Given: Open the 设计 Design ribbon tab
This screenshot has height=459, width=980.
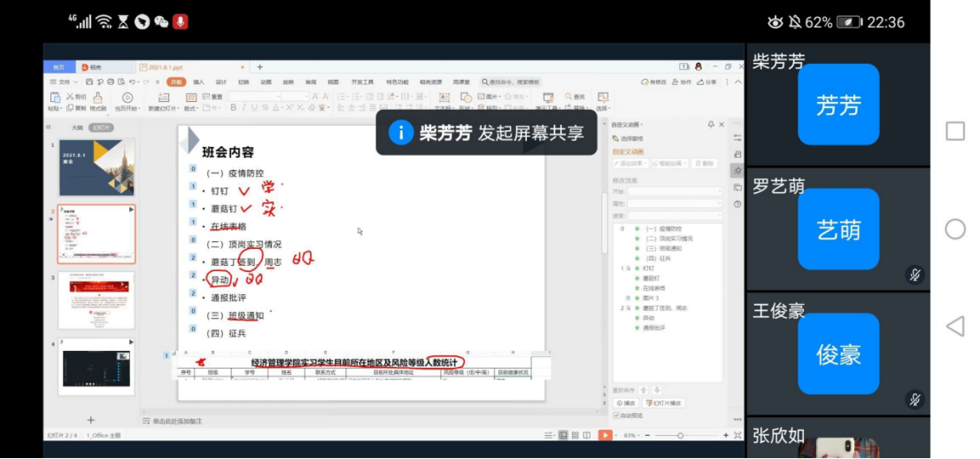Looking at the screenshot, I should 221,82.
